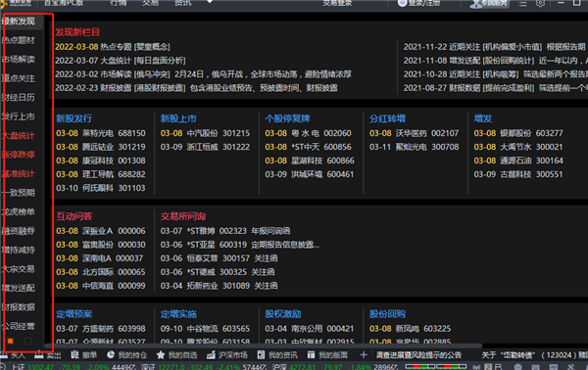
Task: Open the 行情 menu
Action: 119,3
